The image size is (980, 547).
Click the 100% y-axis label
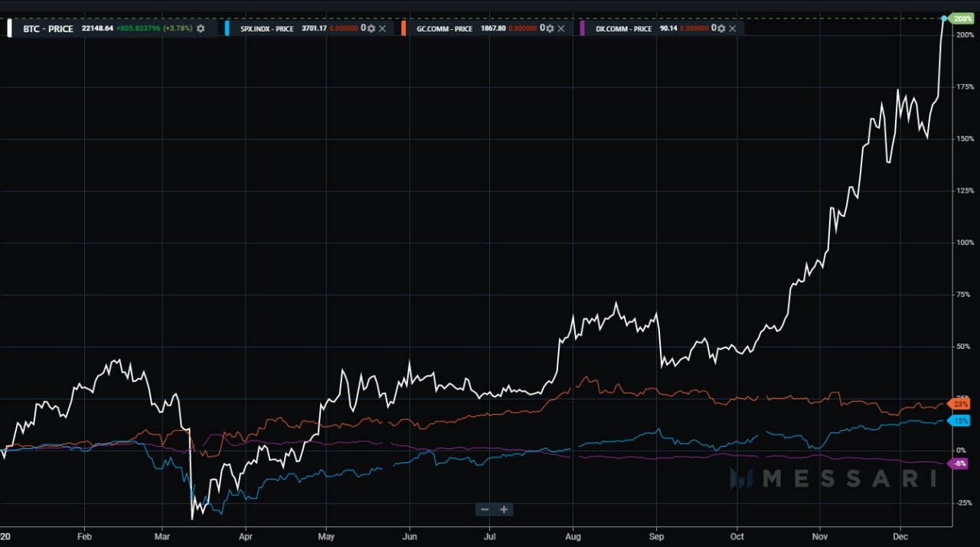[965, 243]
